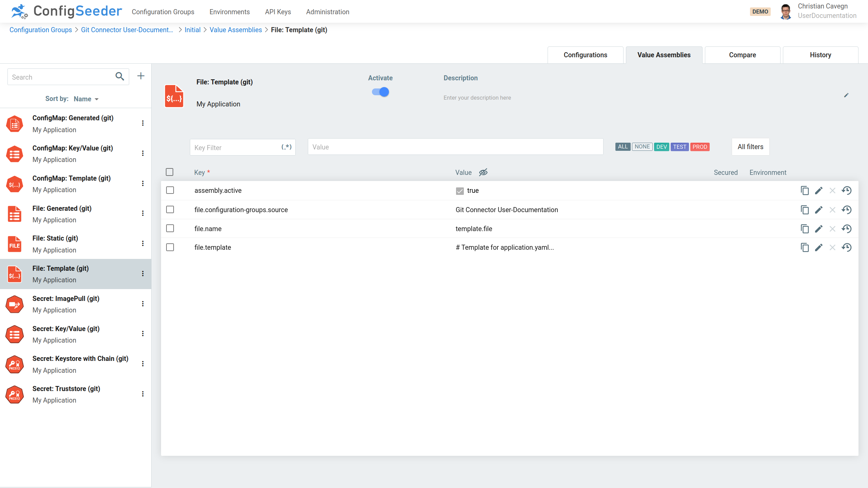The width and height of the screenshot is (868, 488).
Task: Copy the assembly.active row
Action: coord(805,190)
